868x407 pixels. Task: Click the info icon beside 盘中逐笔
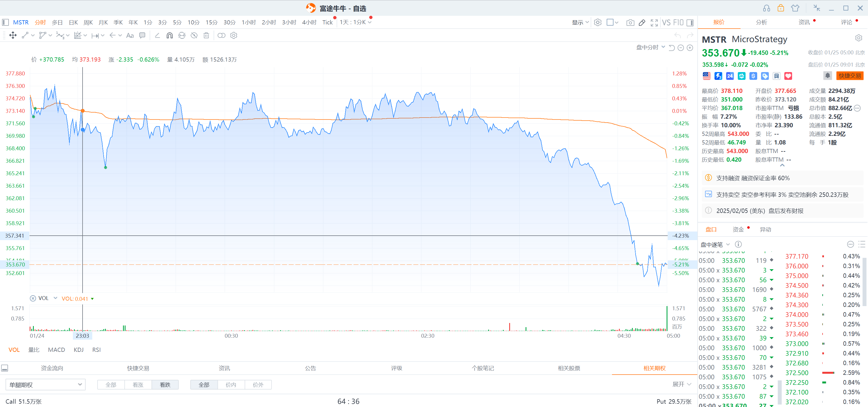pyautogui.click(x=738, y=245)
